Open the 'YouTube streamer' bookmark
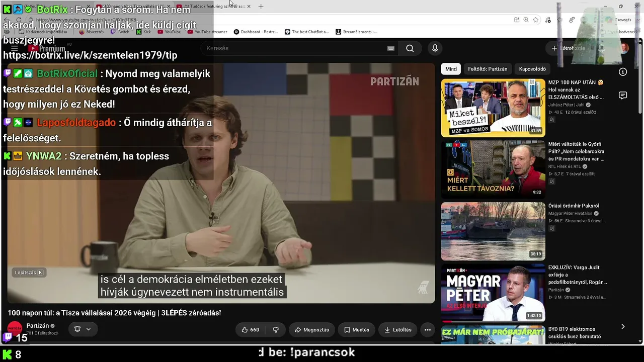Image resolution: width=644 pixels, height=362 pixels. (x=207, y=32)
